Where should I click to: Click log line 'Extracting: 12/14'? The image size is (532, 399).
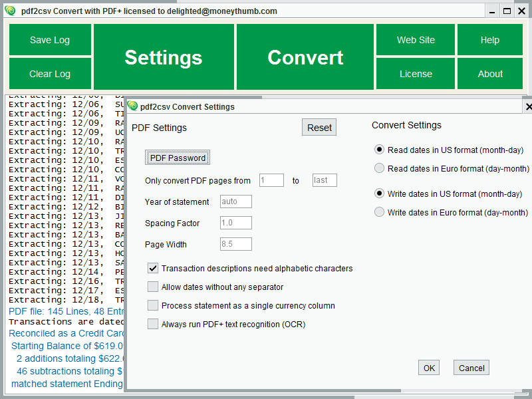[66, 272]
